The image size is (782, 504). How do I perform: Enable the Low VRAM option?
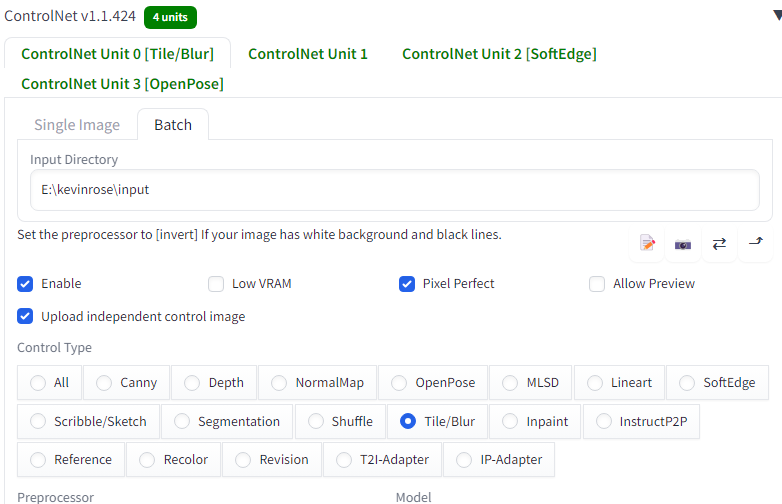[x=216, y=284]
